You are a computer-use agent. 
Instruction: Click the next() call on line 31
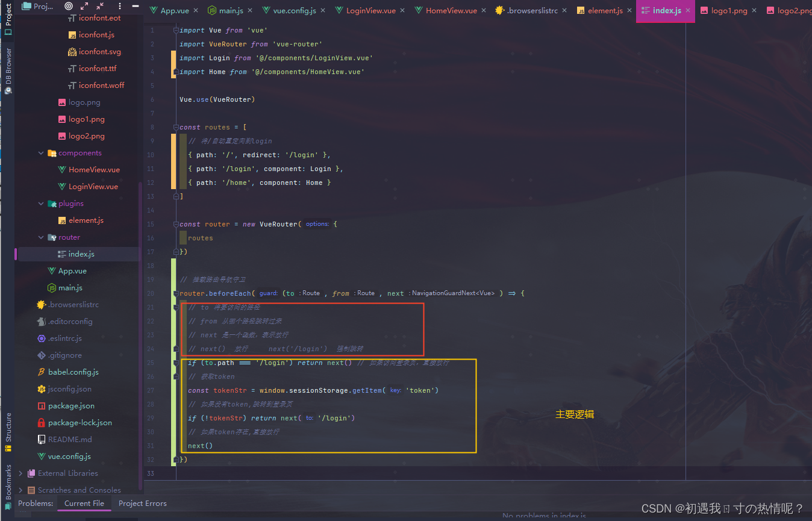(200, 446)
